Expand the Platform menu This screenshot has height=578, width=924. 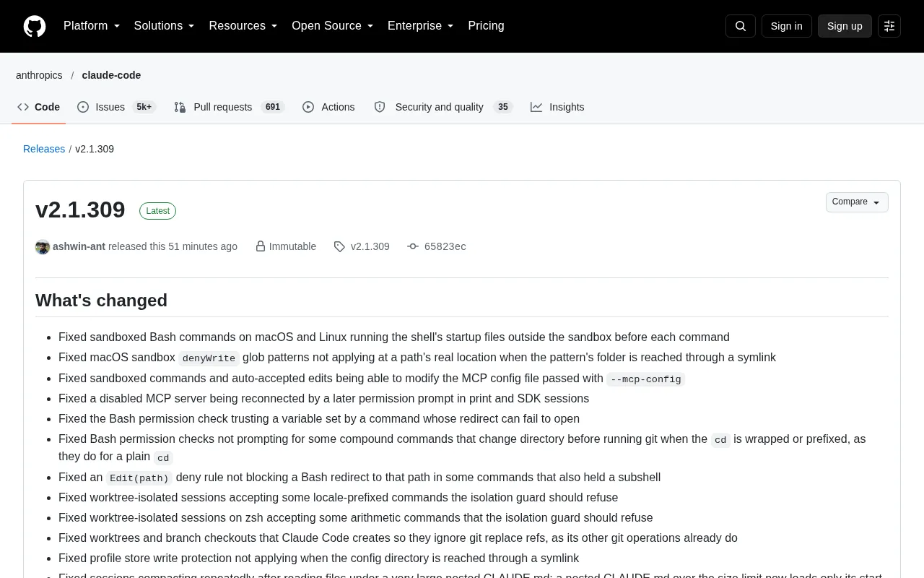[x=92, y=26]
